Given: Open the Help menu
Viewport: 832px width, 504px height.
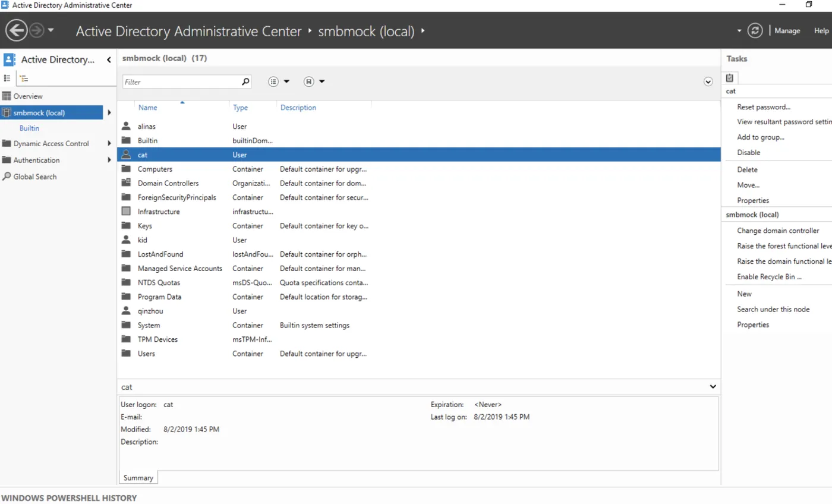Looking at the screenshot, I should [x=821, y=31].
